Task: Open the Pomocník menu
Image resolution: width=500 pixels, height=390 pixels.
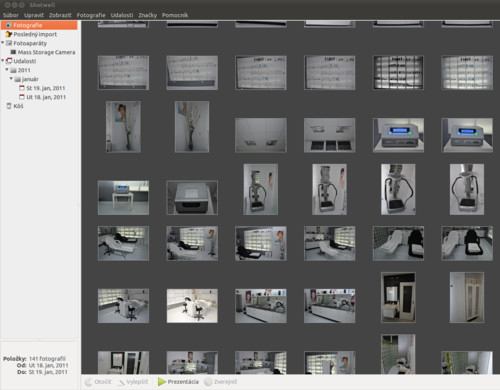Action: coord(175,15)
